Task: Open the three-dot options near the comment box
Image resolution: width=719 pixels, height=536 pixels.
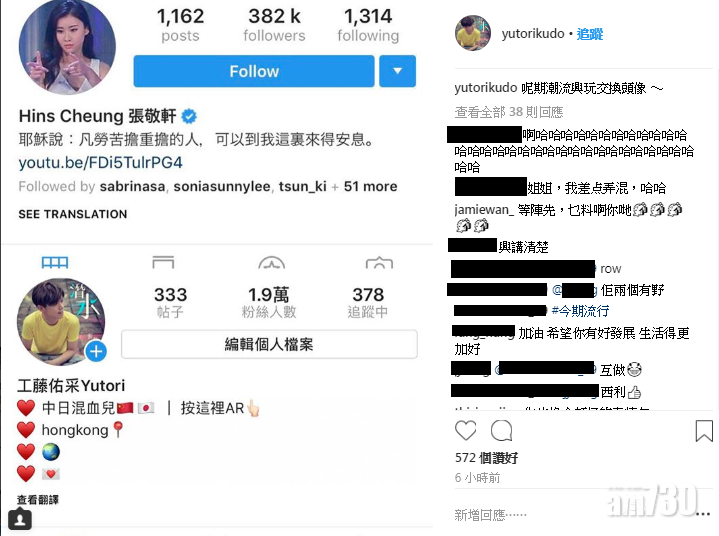Action: 702,514
